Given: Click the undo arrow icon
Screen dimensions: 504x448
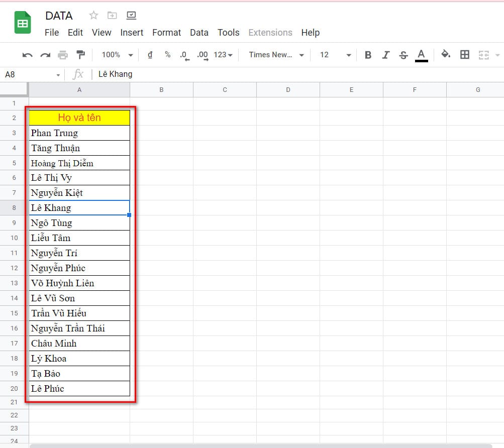Looking at the screenshot, I should tap(28, 55).
